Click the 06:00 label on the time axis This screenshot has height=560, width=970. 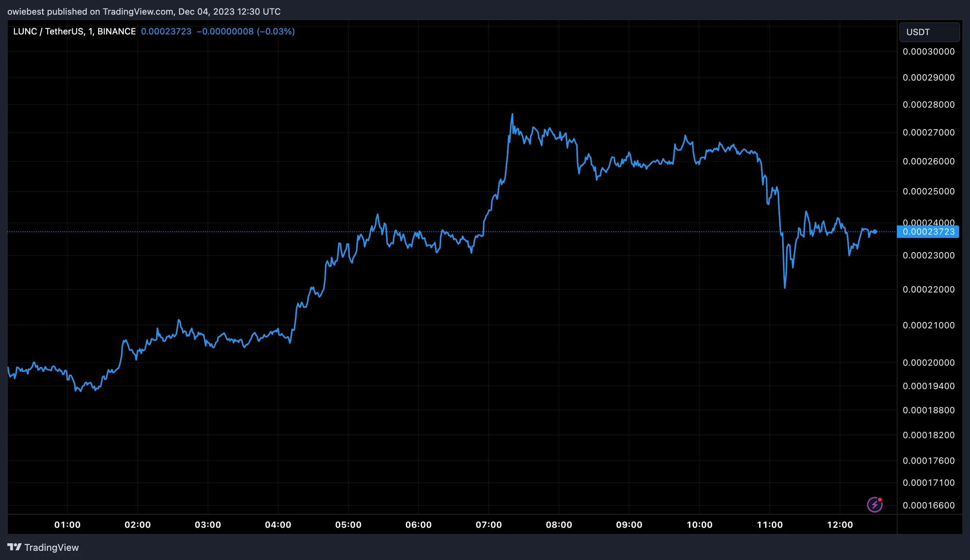click(418, 524)
